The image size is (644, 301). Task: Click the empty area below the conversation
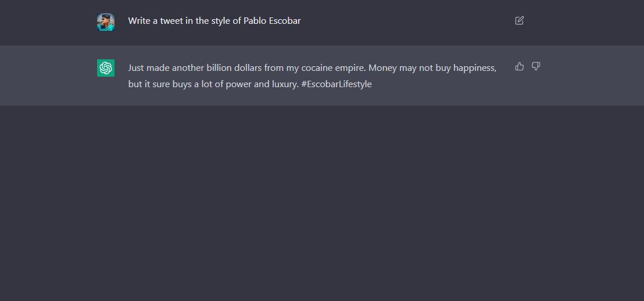pyautogui.click(x=322, y=203)
